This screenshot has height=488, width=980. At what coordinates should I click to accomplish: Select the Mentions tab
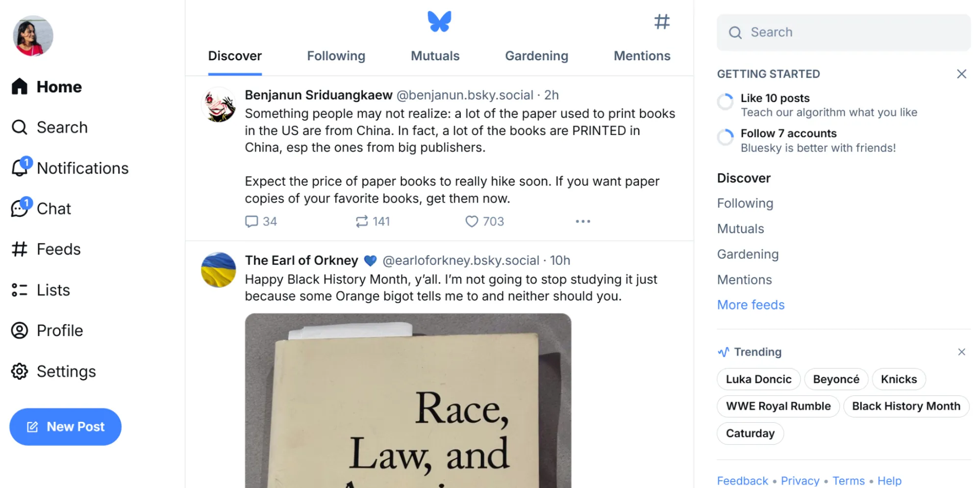(642, 56)
